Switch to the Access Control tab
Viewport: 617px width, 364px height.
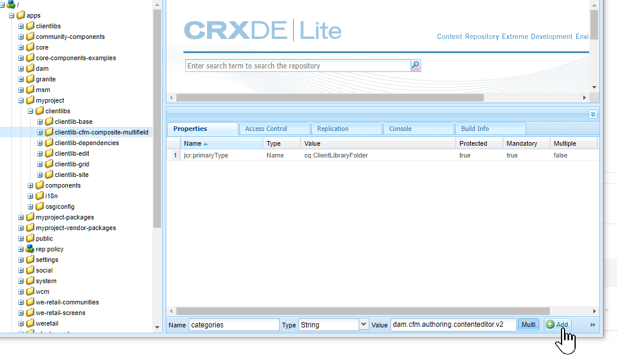274,129
